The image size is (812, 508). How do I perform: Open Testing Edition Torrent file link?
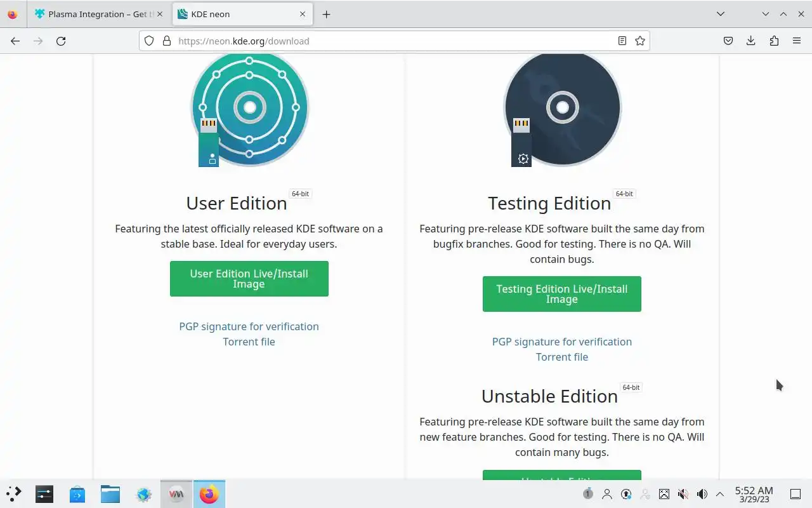coord(562,357)
